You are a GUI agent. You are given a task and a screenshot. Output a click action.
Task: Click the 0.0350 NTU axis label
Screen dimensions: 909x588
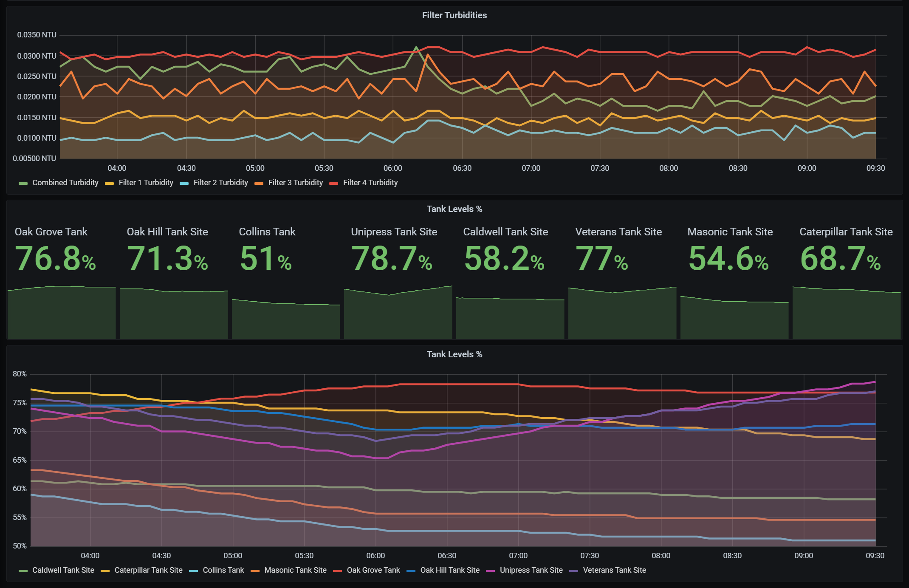[x=37, y=35]
